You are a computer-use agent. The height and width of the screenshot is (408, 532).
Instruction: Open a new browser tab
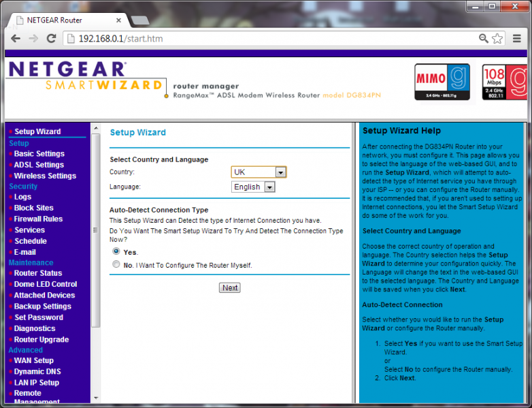pos(139,20)
